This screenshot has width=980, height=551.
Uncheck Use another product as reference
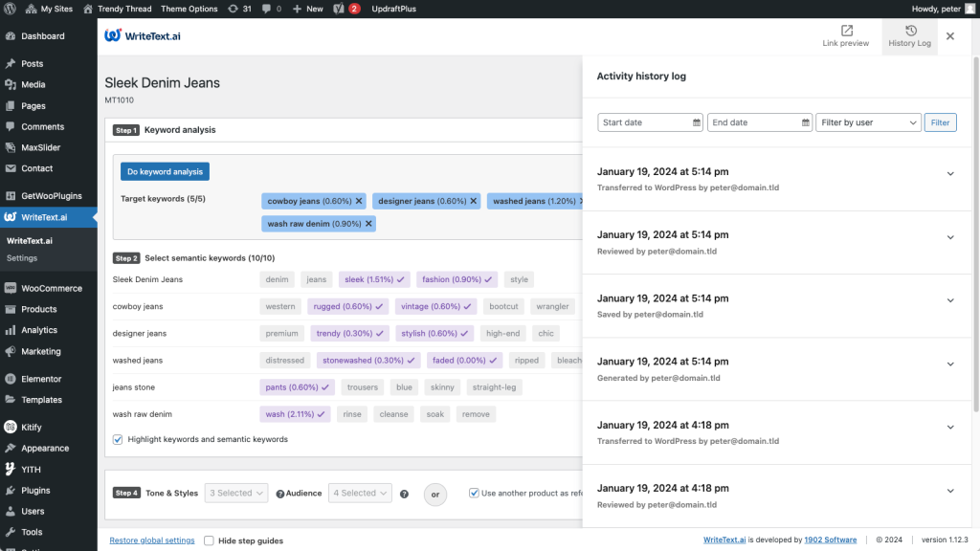click(x=474, y=494)
